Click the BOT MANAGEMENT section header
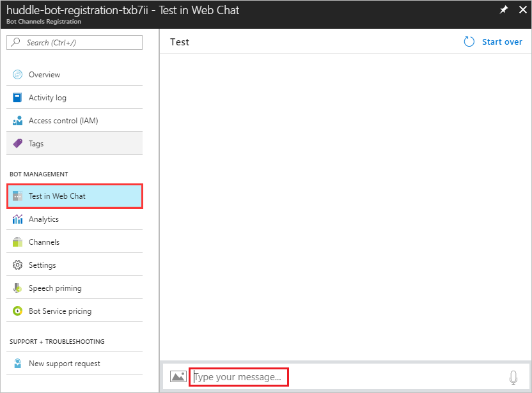 coord(38,174)
